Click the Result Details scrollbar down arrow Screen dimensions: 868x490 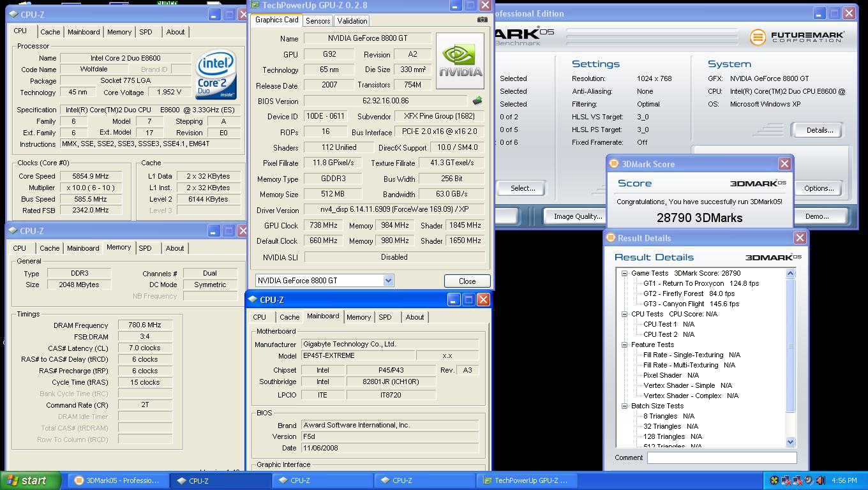[790, 442]
